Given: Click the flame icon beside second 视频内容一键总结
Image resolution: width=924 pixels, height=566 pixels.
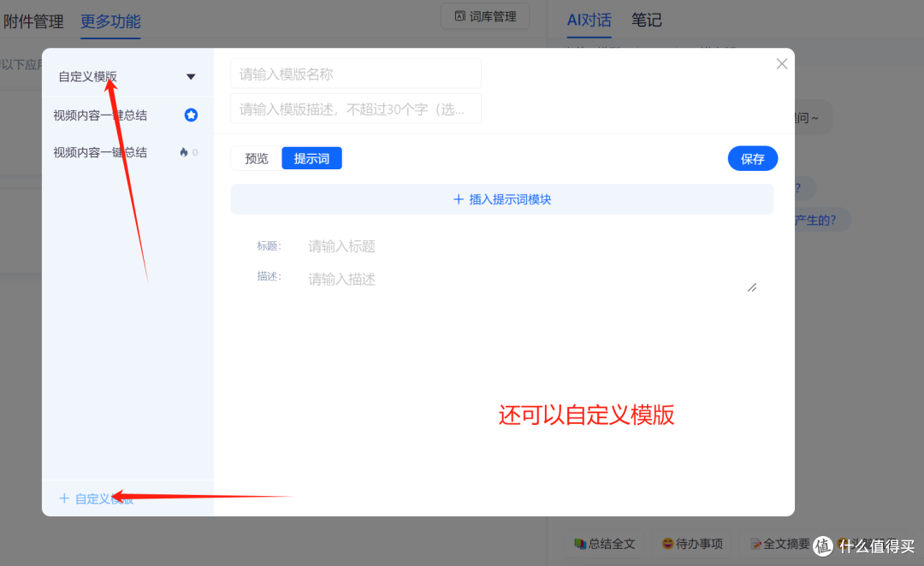Looking at the screenshot, I should pos(184,152).
